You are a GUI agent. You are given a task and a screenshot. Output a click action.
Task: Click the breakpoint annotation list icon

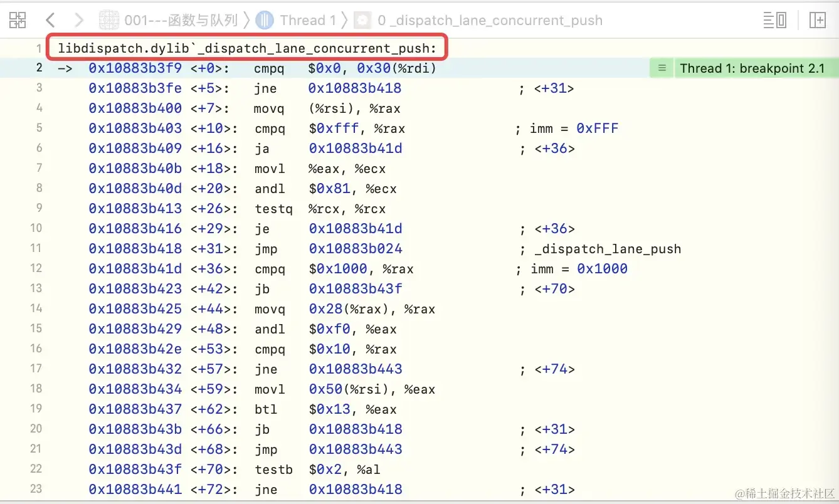[x=662, y=68]
